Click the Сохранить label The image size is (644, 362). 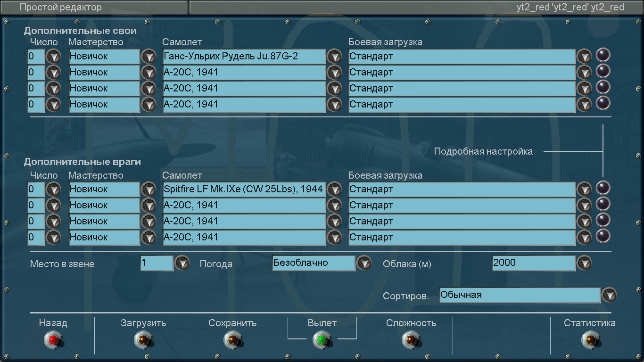coord(232,323)
